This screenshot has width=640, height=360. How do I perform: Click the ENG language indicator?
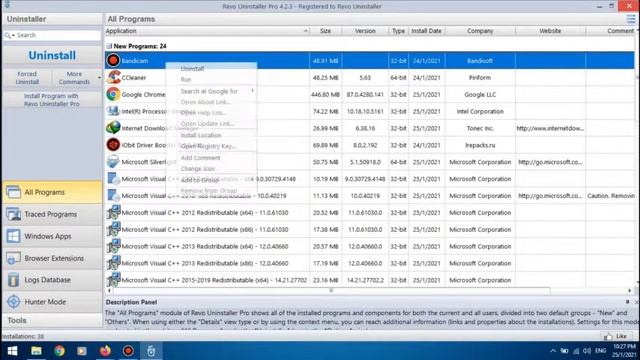pyautogui.click(x=601, y=351)
